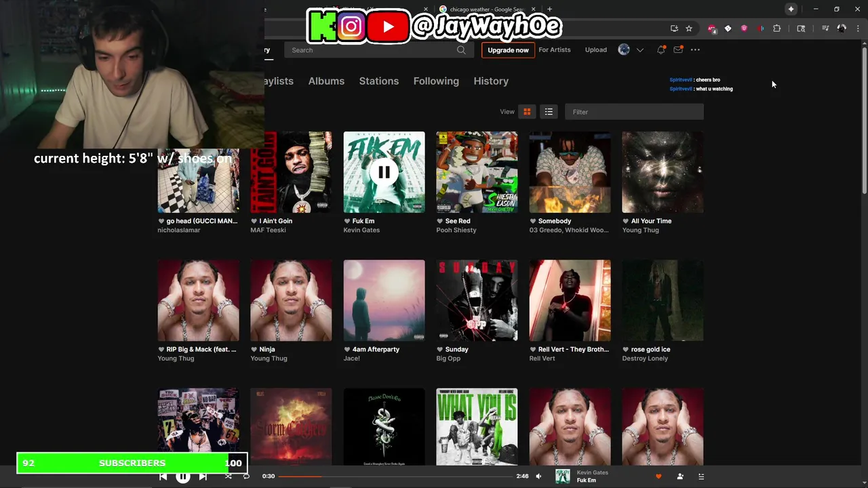This screenshot has height=488, width=868.
Task: Open Chrome three-dot menu
Action: [858, 28]
